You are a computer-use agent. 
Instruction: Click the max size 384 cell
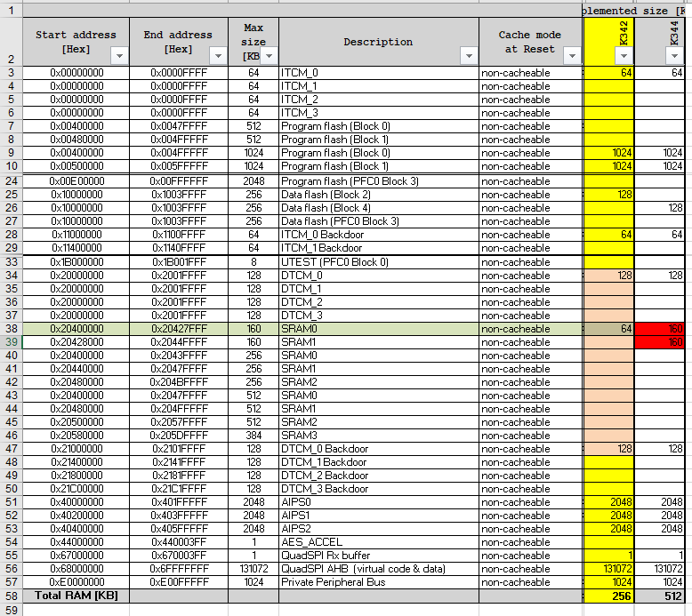(x=253, y=436)
